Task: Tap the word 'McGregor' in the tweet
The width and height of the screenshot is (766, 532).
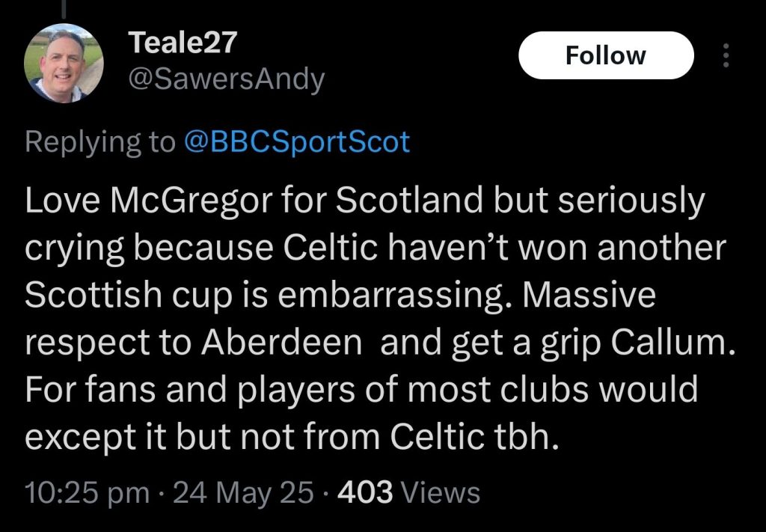Action: pyautogui.click(x=191, y=201)
